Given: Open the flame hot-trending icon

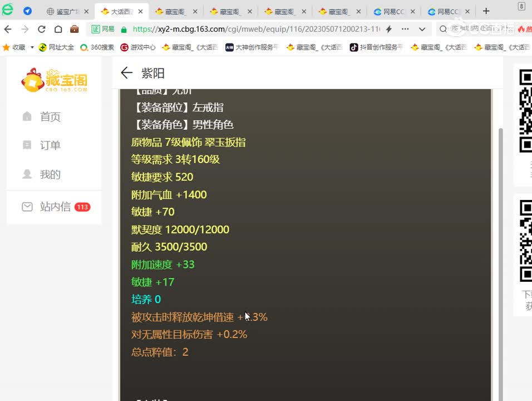Looking at the screenshot, I should tap(521, 29).
